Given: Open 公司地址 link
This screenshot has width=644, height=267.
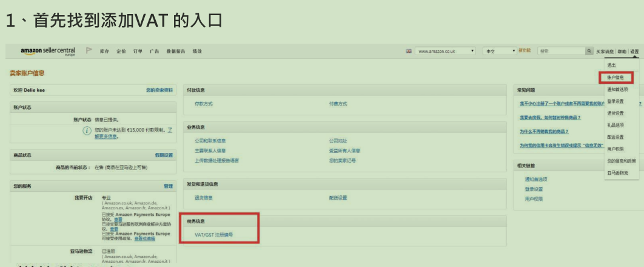Looking at the screenshot, I should (x=338, y=141).
